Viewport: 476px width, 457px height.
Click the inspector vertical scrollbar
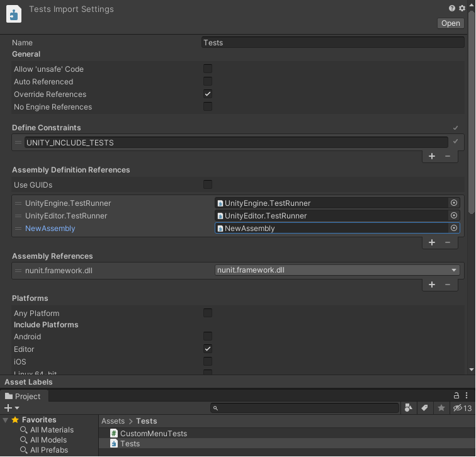(x=472, y=112)
